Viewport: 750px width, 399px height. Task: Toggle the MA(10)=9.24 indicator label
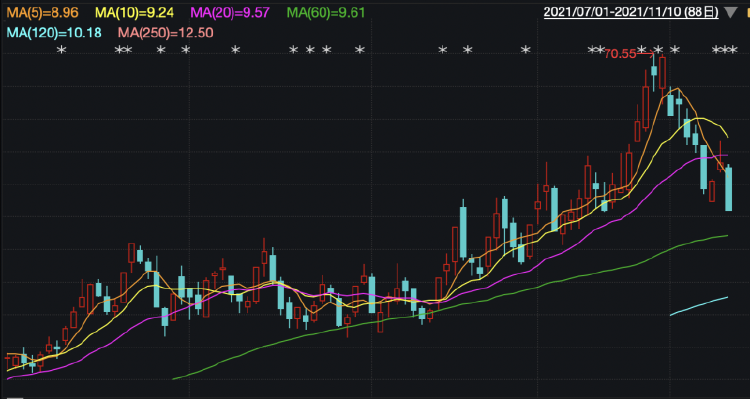134,12
